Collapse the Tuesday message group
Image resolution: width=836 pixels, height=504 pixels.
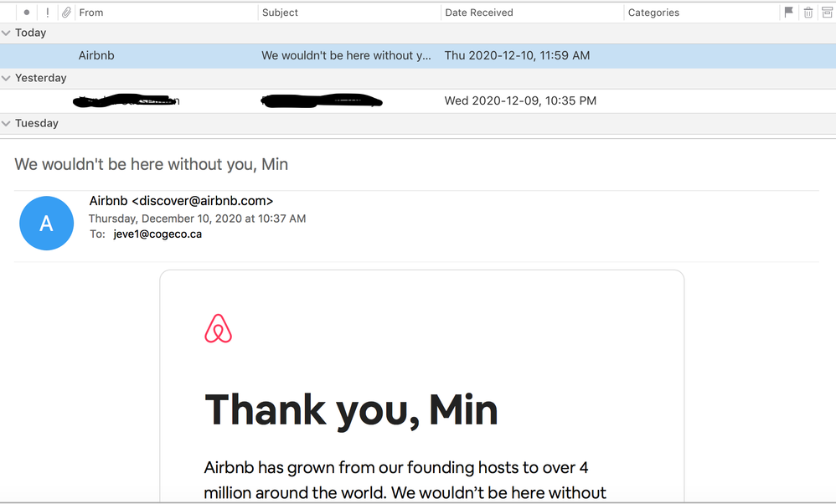coord(7,123)
